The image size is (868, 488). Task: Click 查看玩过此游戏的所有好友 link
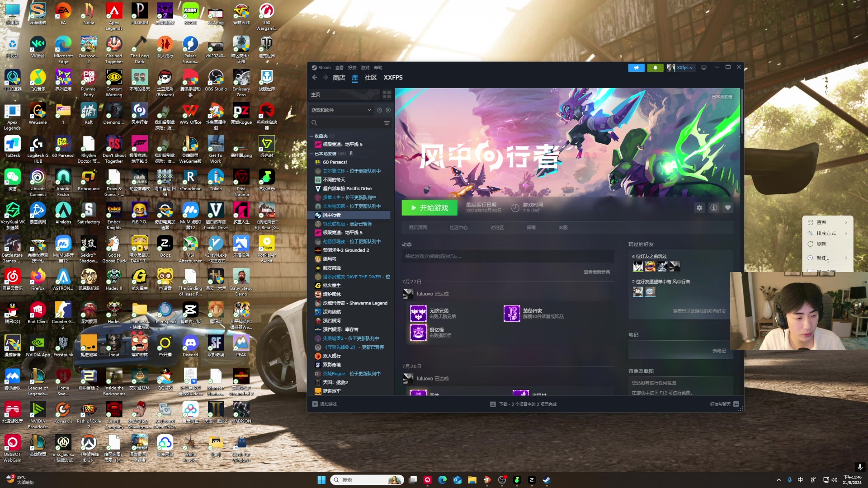(x=699, y=311)
